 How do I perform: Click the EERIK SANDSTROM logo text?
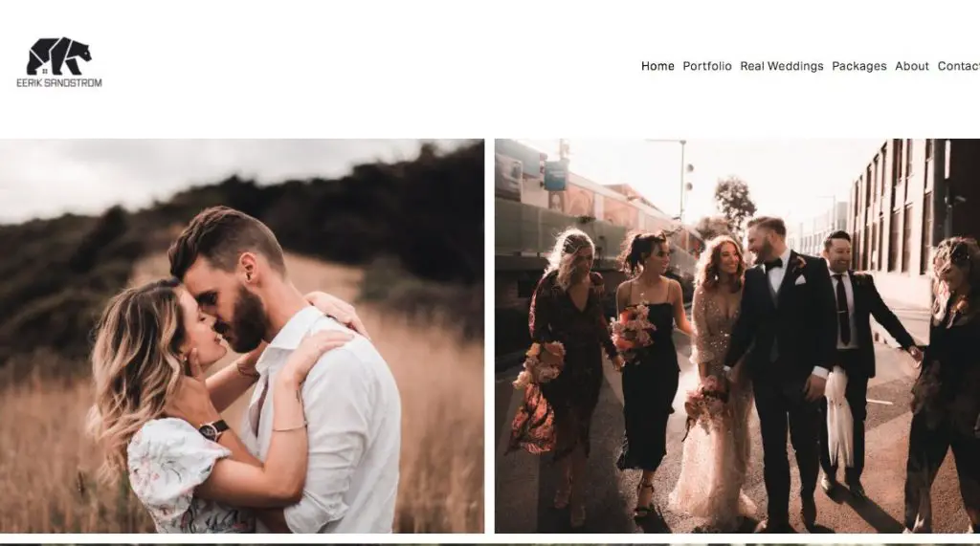[x=58, y=82]
